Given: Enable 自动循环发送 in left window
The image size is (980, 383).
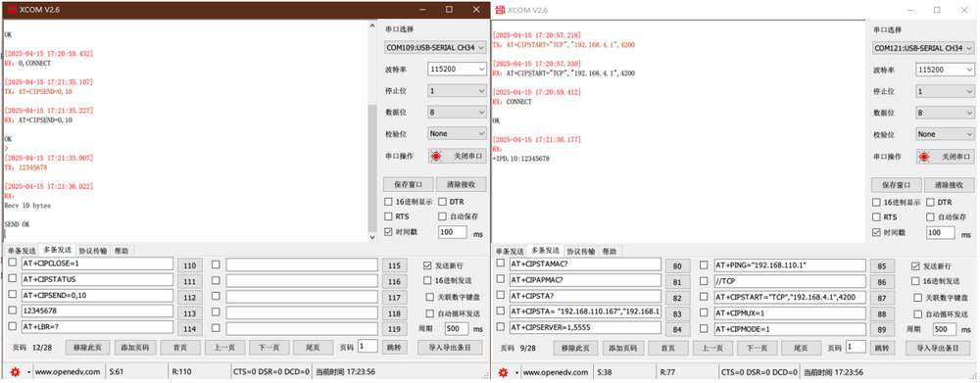Looking at the screenshot, I should pyautogui.click(x=429, y=313).
